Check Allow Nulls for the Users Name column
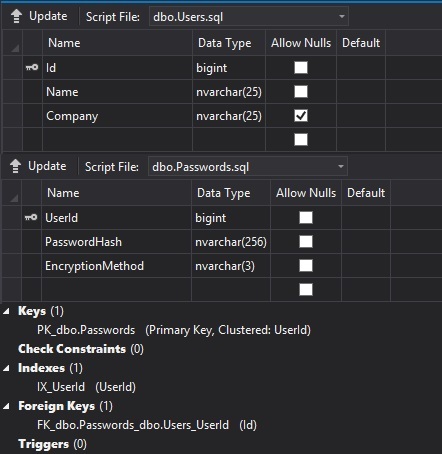Image resolution: width=442 pixels, height=454 pixels. tap(301, 91)
